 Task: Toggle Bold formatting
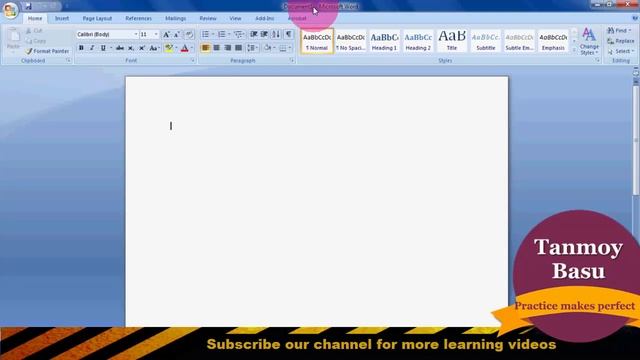click(x=81, y=48)
